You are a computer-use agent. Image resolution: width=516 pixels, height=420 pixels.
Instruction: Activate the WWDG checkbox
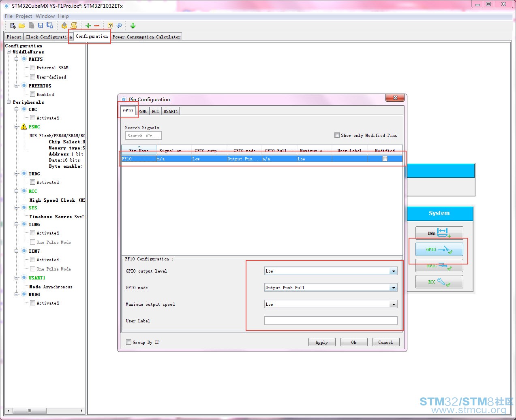point(32,303)
